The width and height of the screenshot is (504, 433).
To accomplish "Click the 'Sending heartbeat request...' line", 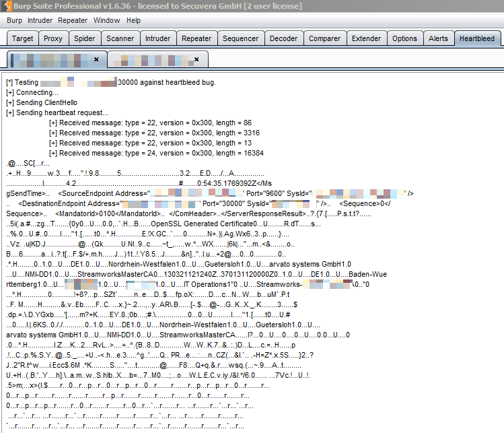I will coord(57,113).
